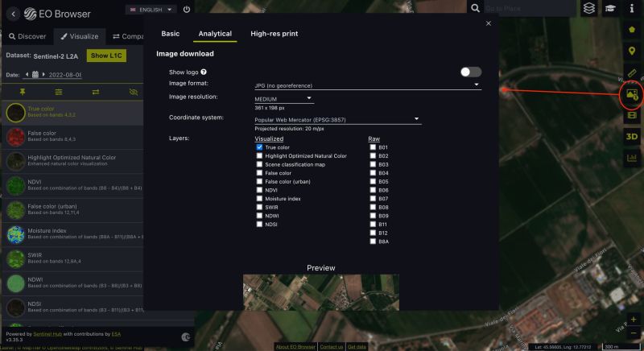Viewport: 644px width, 351px height.
Task: Zoom in with the plus map button
Action: tap(634, 320)
